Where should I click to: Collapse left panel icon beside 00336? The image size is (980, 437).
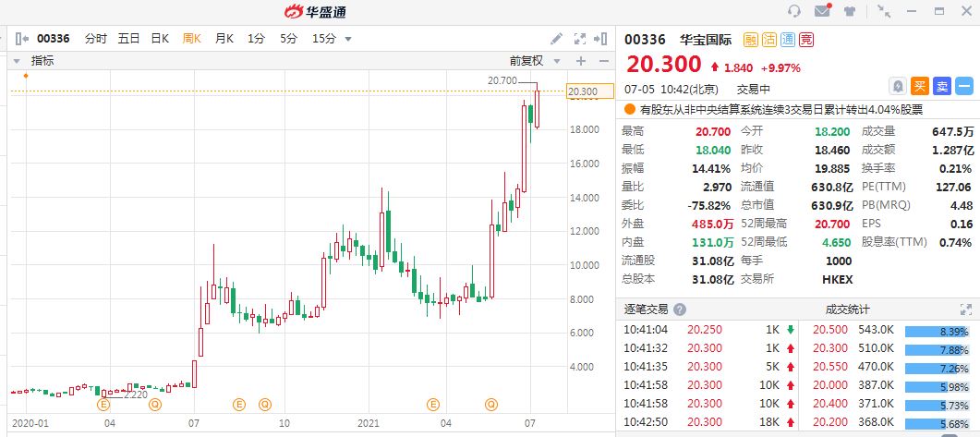[22, 39]
